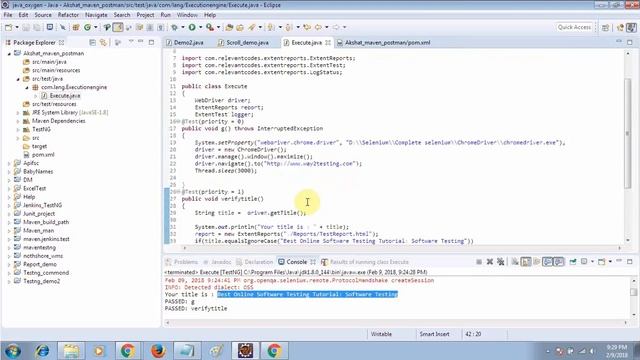Click the Eclipse icon in taskbar

245,351
